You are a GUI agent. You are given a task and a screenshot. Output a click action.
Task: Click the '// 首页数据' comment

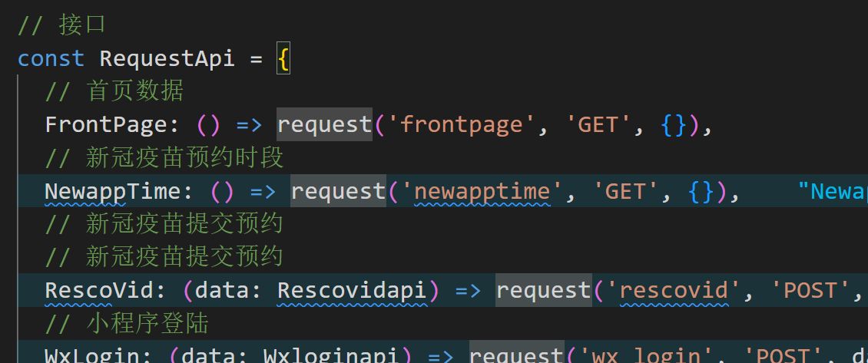coord(114,92)
